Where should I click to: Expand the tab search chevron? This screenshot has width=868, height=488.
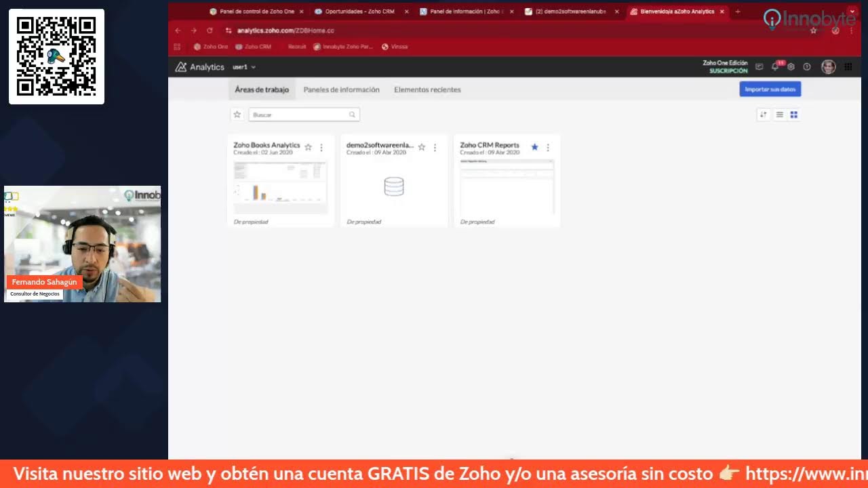852,12
